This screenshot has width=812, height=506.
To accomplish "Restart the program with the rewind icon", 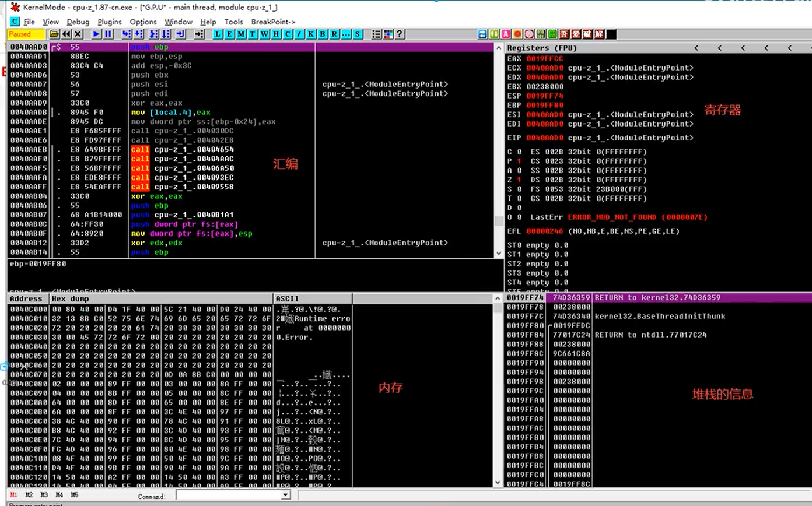I will coord(66,34).
